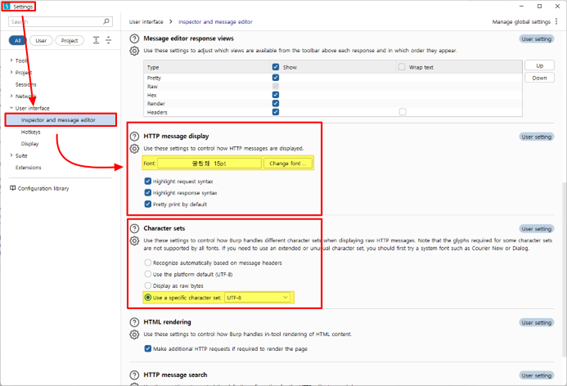Click expand all sections icon
This screenshot has height=386, width=567.
[x=96, y=40]
